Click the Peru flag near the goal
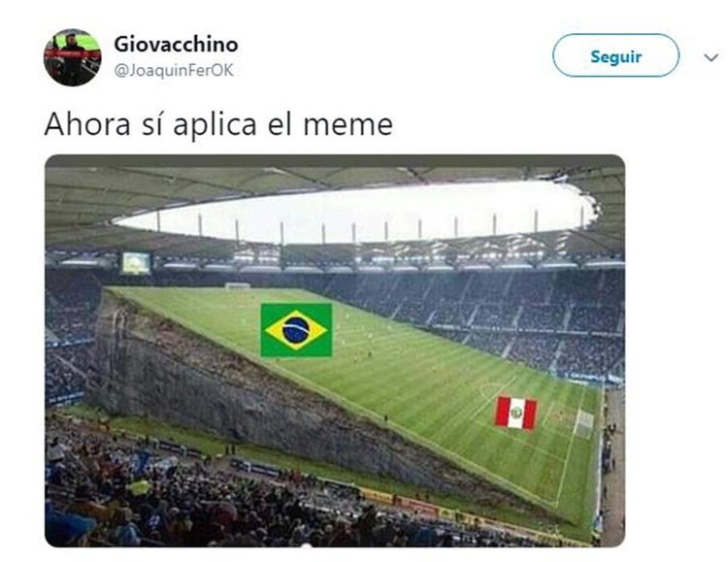This screenshot has width=728, height=562. point(515,413)
